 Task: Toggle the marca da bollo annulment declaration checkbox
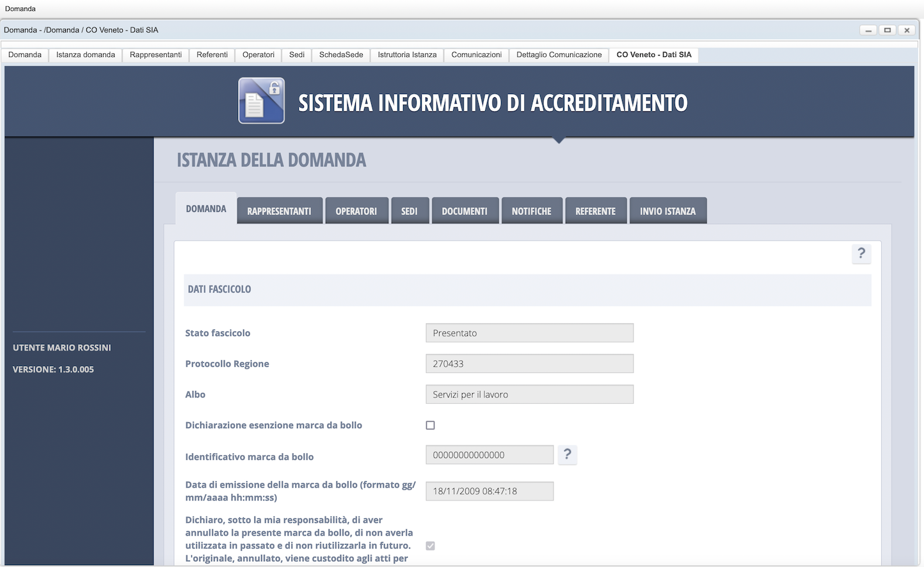tap(431, 546)
